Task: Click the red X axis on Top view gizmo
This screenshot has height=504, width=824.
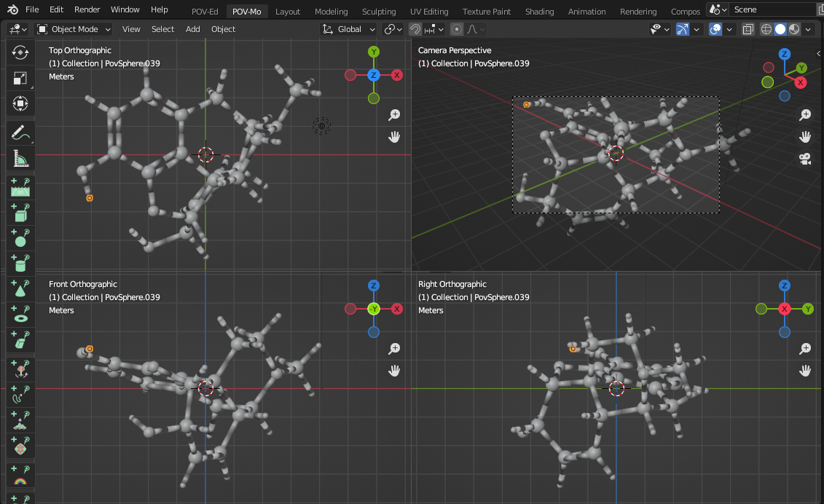Action: point(397,75)
